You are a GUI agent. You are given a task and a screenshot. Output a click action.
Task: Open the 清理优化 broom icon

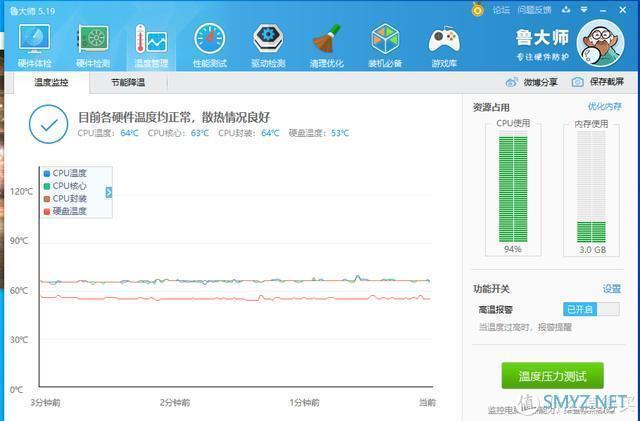point(327,45)
